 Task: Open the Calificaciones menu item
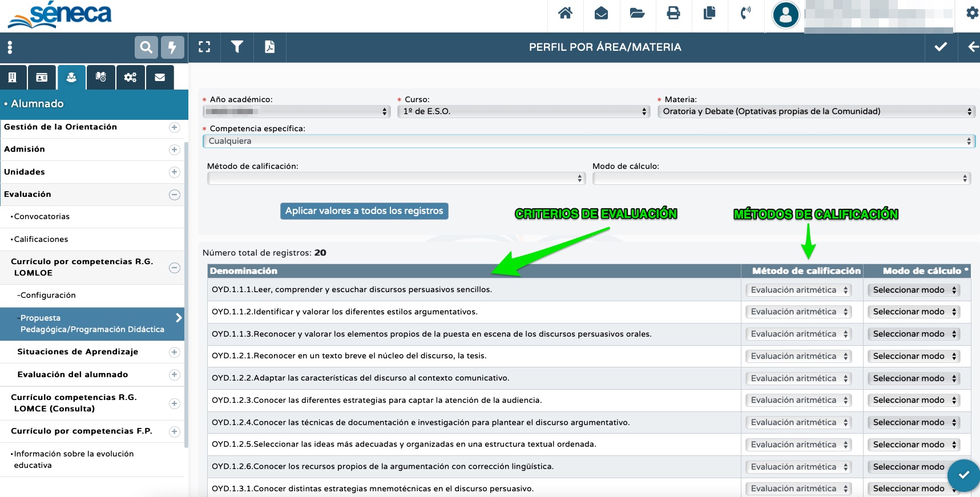pos(41,239)
